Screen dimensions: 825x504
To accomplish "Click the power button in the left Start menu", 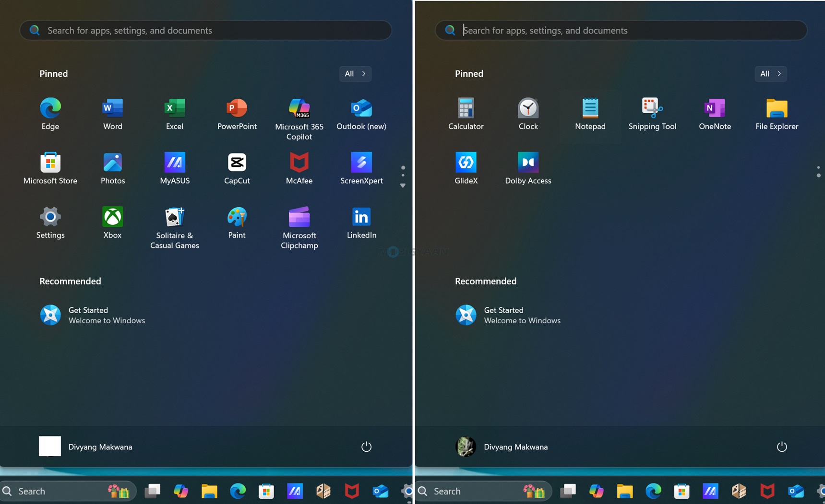I will click(x=366, y=446).
